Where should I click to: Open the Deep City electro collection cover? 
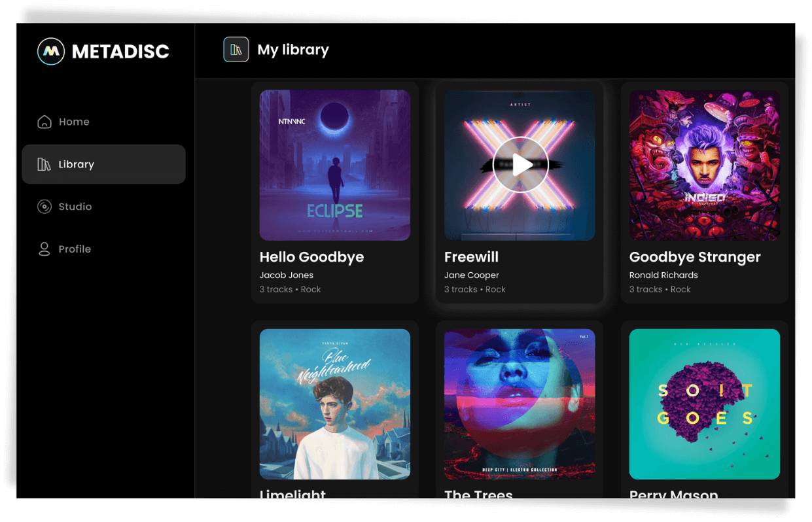click(x=520, y=404)
